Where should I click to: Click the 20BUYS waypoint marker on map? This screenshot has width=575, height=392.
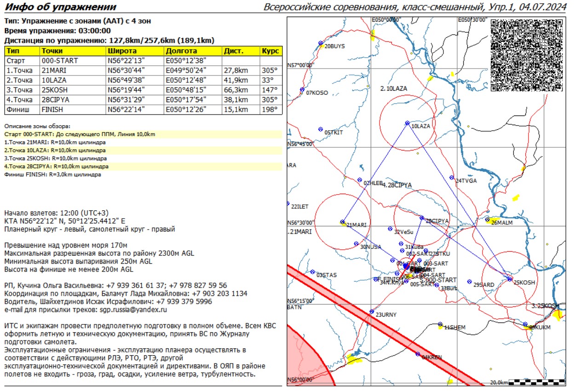tap(321, 43)
